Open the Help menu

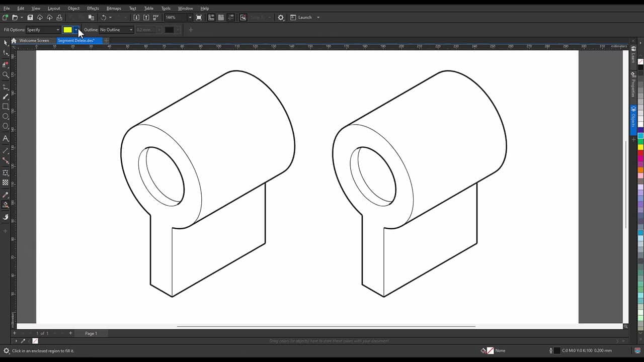205,9
